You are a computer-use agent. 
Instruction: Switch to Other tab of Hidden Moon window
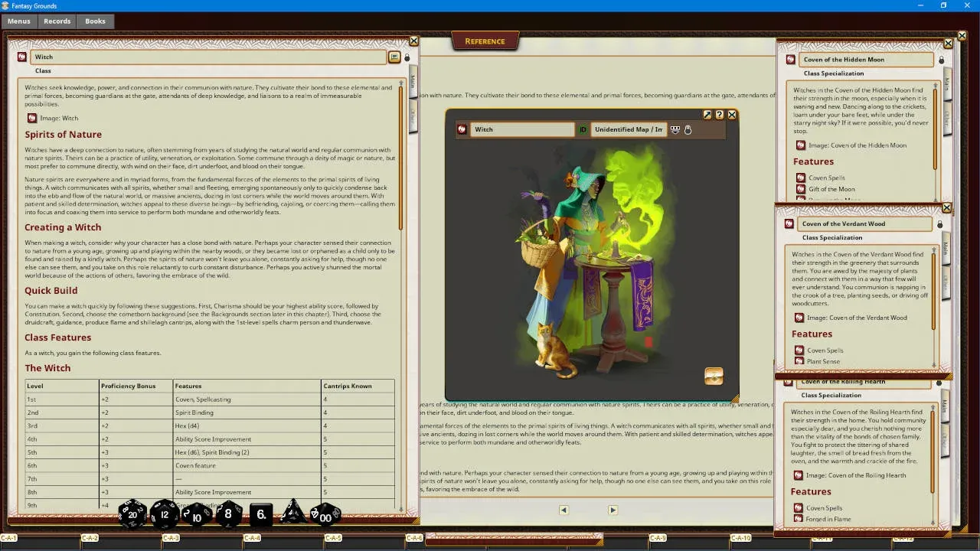click(946, 117)
